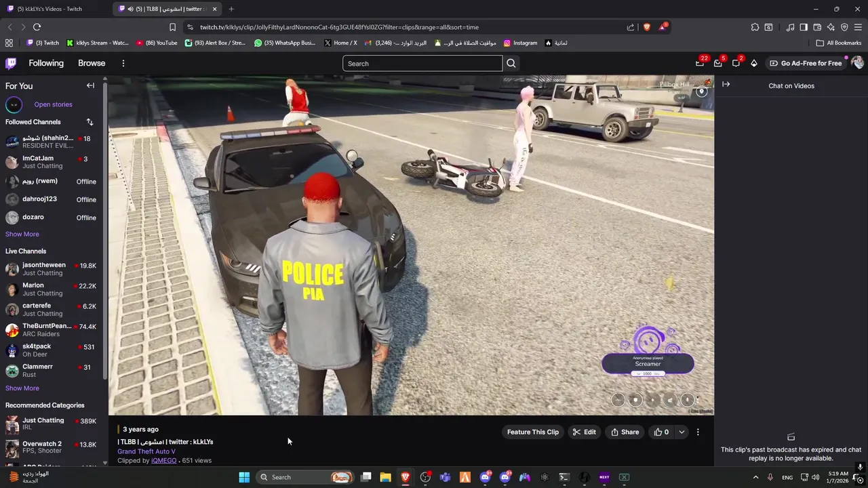The width and height of the screenshot is (868, 488).
Task: Open dozaro offline channel
Action: tap(52, 218)
